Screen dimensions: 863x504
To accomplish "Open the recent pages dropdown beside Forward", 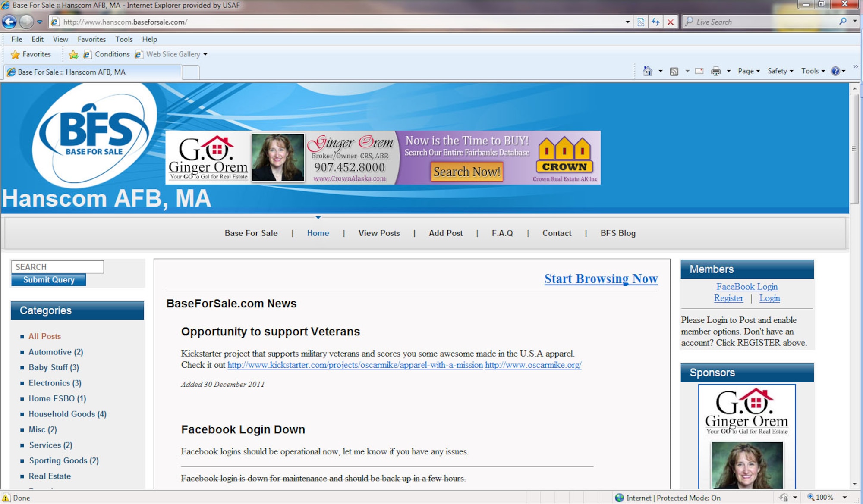I will [40, 22].
